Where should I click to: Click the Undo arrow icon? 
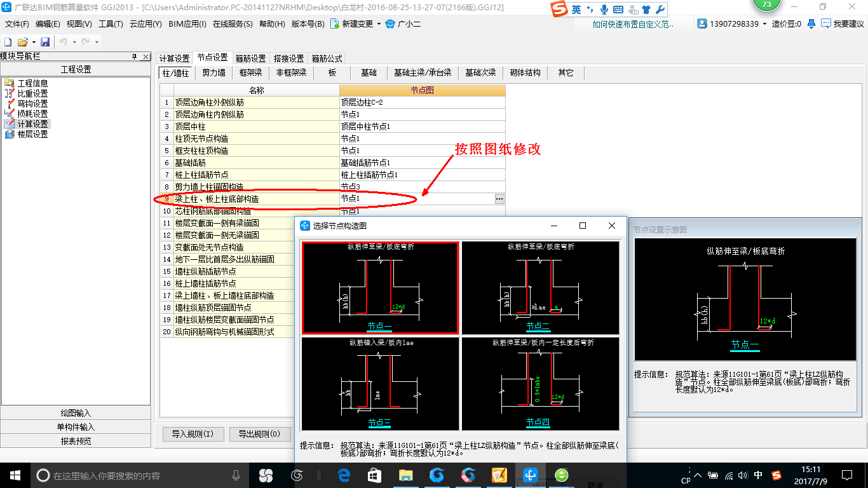coord(64,41)
